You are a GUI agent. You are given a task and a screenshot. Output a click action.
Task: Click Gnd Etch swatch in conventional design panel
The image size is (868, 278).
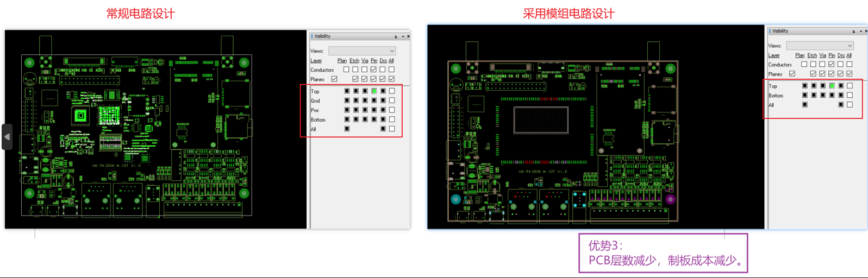(356, 100)
